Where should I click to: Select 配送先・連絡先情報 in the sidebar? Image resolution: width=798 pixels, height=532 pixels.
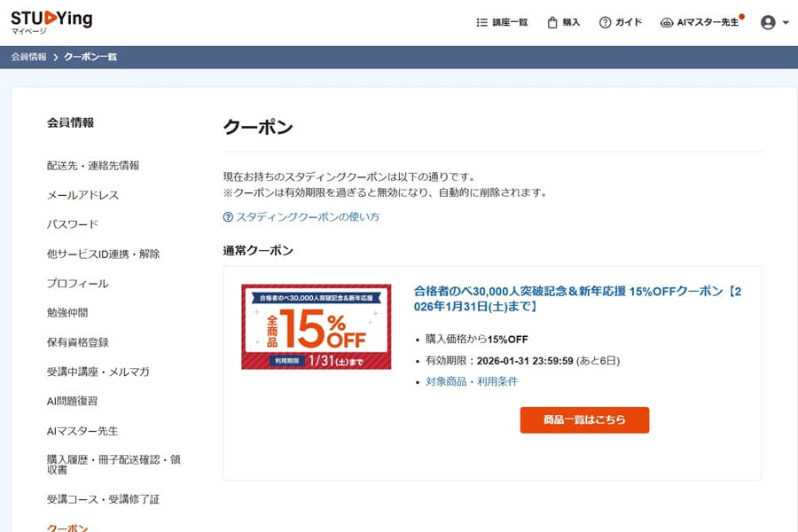[93, 166]
